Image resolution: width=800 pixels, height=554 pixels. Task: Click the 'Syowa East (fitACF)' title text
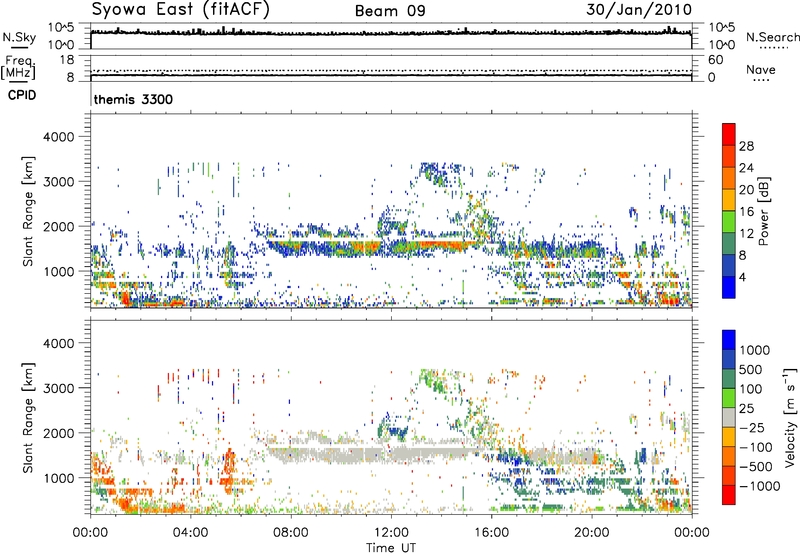180,10
